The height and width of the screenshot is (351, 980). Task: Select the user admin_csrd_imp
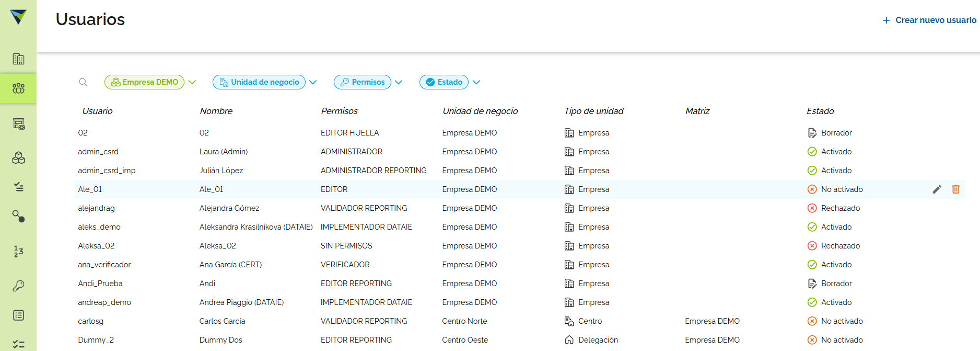tap(107, 171)
